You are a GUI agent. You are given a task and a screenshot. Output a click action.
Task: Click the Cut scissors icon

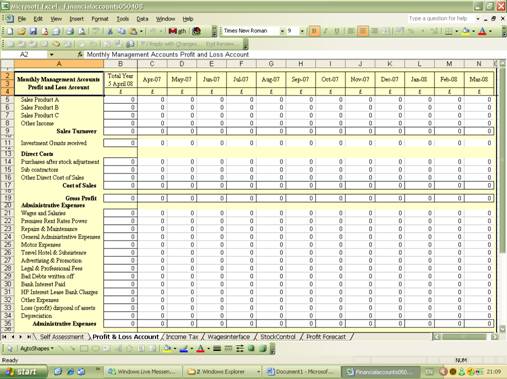(x=110, y=31)
